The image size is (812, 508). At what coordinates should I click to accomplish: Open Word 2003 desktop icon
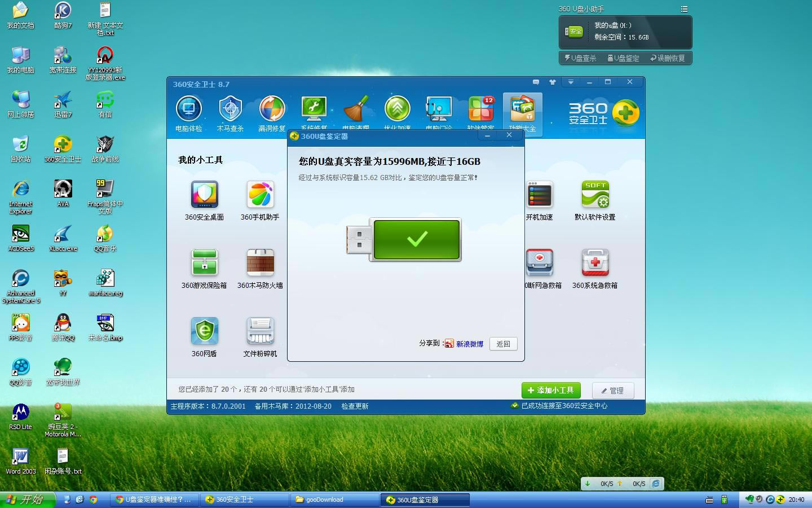[x=20, y=461]
